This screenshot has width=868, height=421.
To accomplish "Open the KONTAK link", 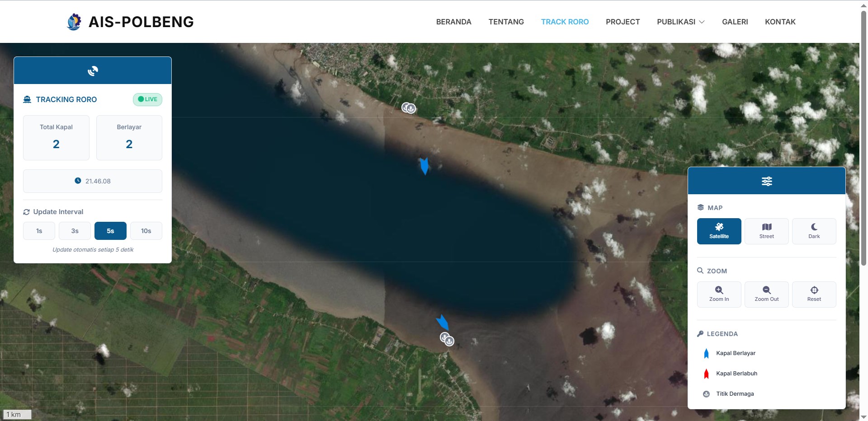I will tap(780, 22).
